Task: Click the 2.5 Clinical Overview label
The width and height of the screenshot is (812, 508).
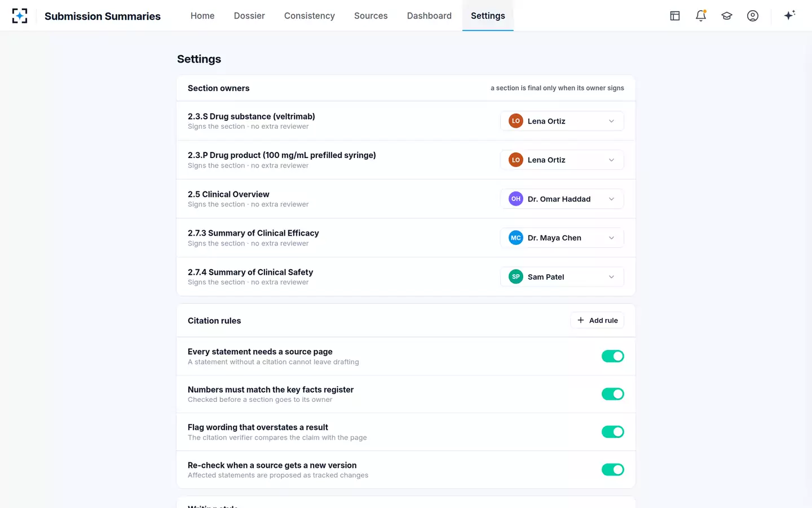Action: click(x=228, y=194)
